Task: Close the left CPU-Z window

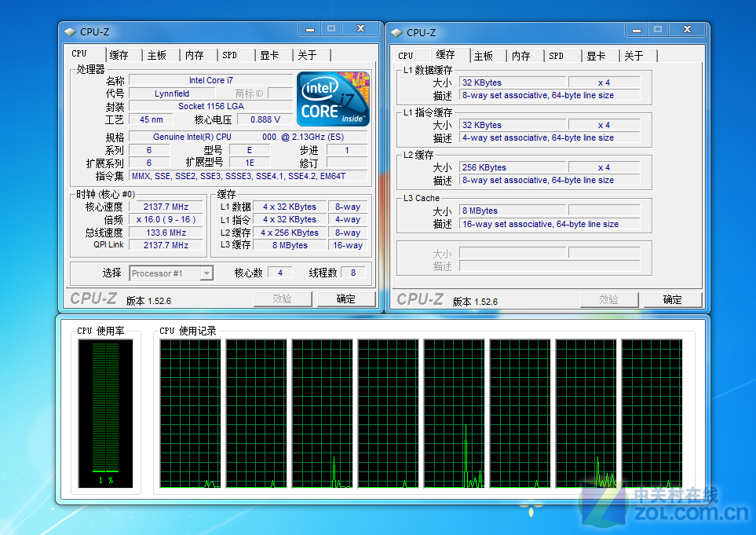Action: click(360, 29)
